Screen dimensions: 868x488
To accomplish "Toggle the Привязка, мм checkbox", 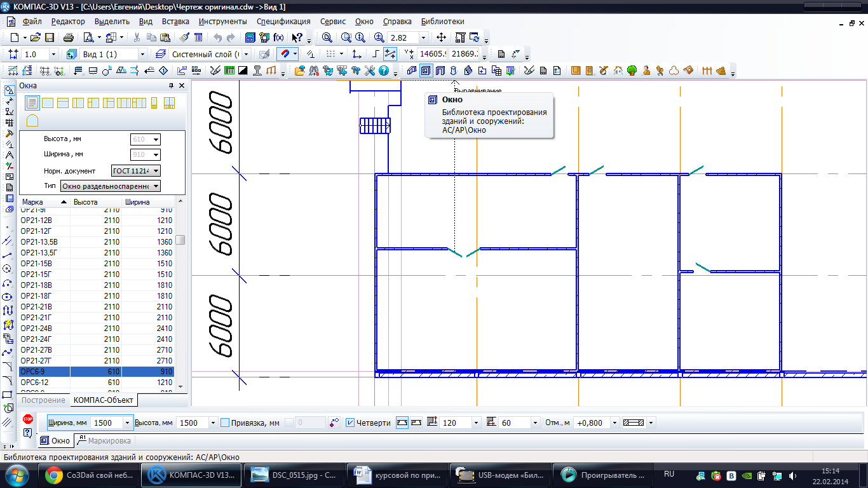I will (224, 423).
